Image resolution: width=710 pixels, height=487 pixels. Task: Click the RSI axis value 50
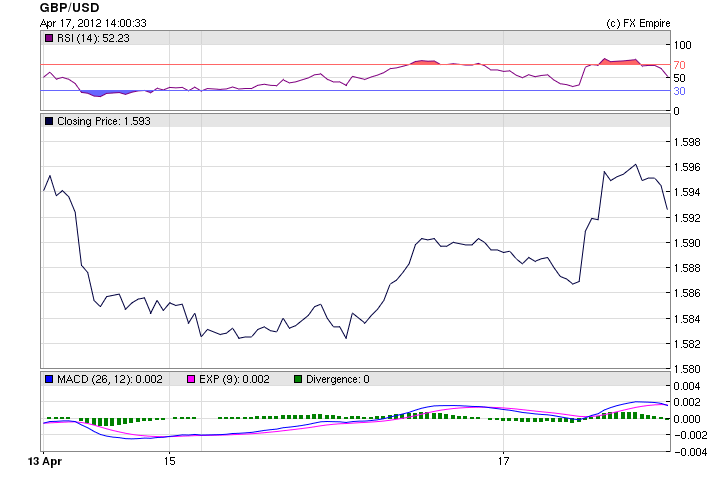click(679, 78)
